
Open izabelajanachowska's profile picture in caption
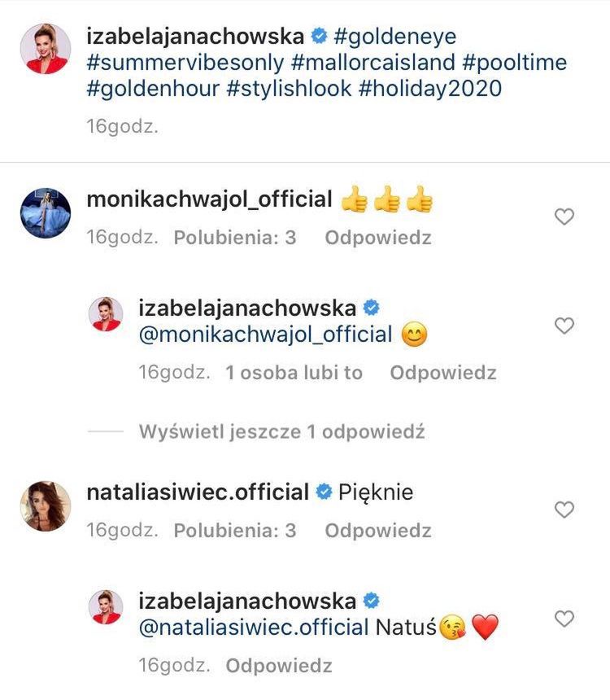click(45, 49)
